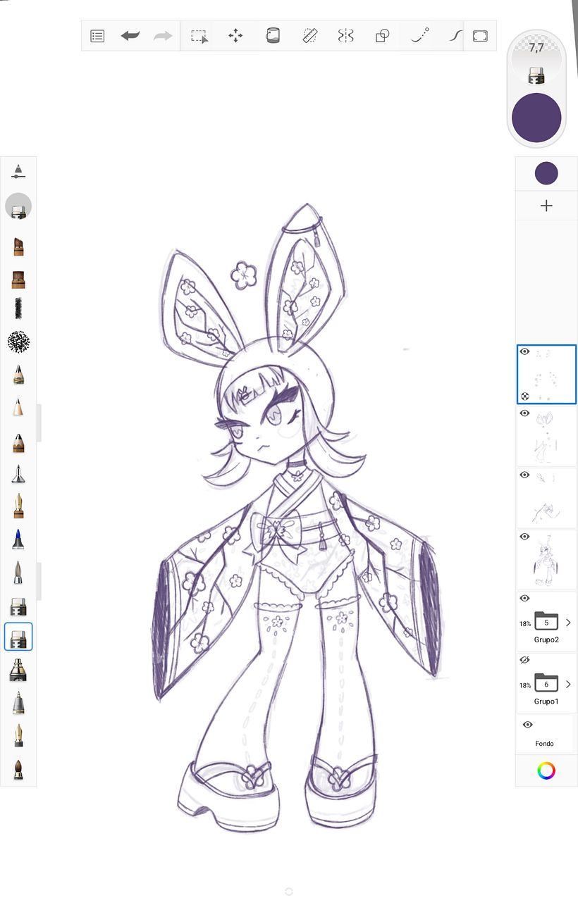The width and height of the screenshot is (578, 924).
Task: Select the dark-tipped wooden pencil
Action: coord(18,442)
